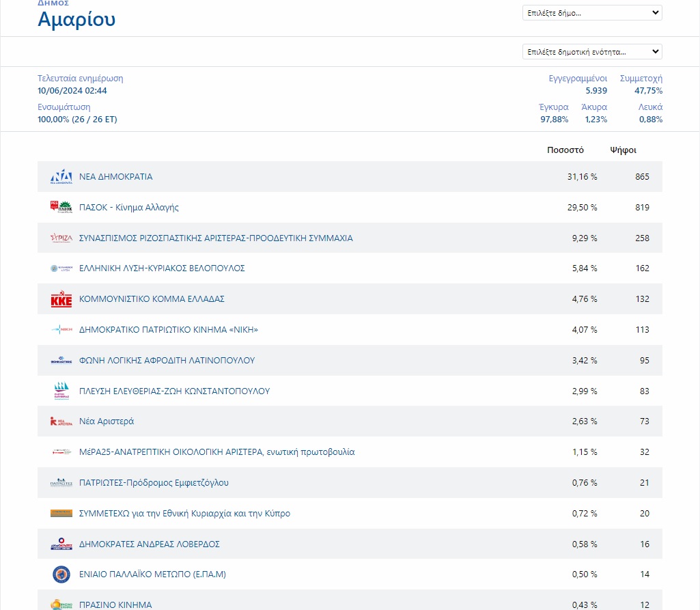The image size is (700, 610).
Task: Select ΠΑΤΡΙΩΤΕΣ-Πρόδρομος Εμφιετζόγλου name
Action: click(x=154, y=483)
